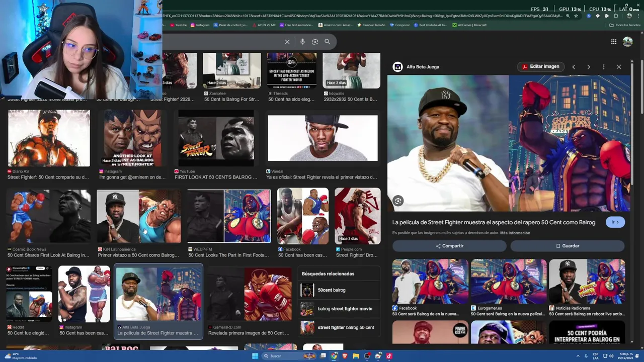Open Google Lens image search icon
Screen dimensions: 644x362
coord(315,42)
